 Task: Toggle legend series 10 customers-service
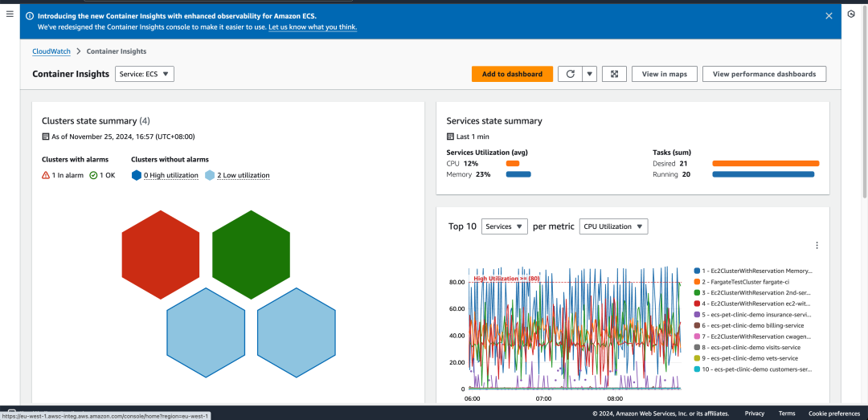pyautogui.click(x=753, y=369)
